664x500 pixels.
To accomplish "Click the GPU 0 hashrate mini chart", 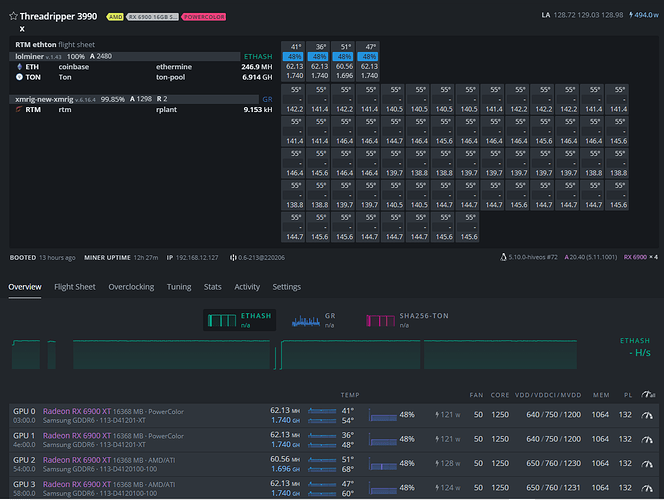I will coord(322,411).
